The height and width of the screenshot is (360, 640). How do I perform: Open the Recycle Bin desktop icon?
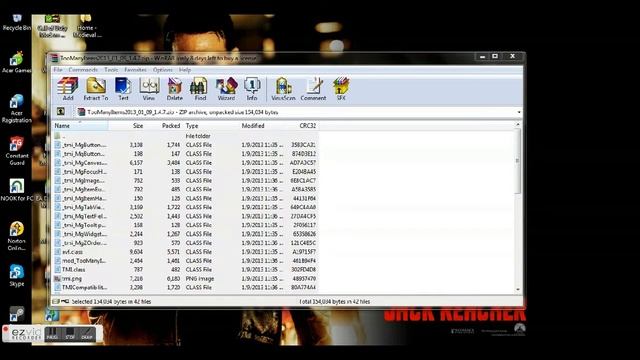coord(17,23)
